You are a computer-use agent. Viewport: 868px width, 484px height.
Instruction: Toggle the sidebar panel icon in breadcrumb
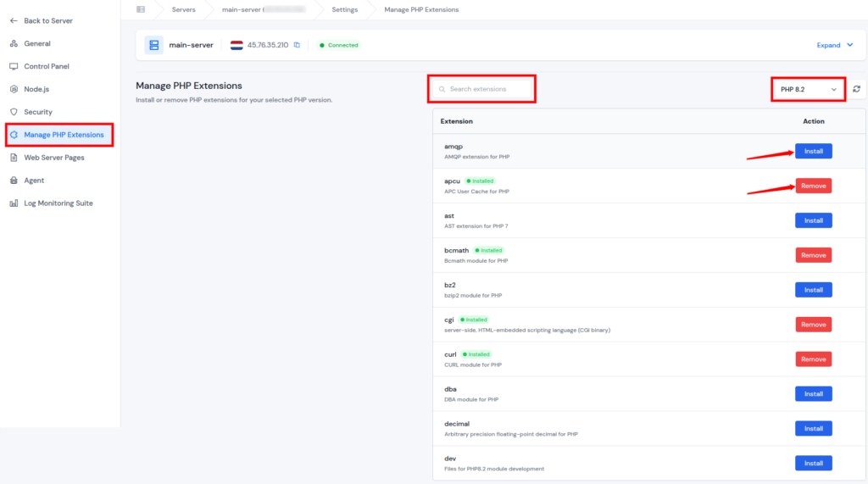pyautogui.click(x=141, y=9)
